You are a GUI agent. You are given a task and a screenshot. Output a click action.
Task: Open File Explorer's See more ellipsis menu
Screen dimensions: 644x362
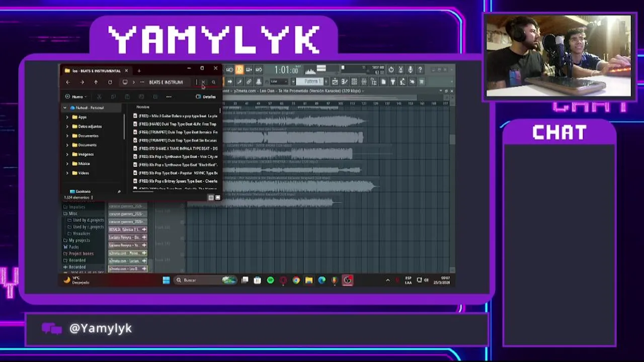pyautogui.click(x=169, y=97)
